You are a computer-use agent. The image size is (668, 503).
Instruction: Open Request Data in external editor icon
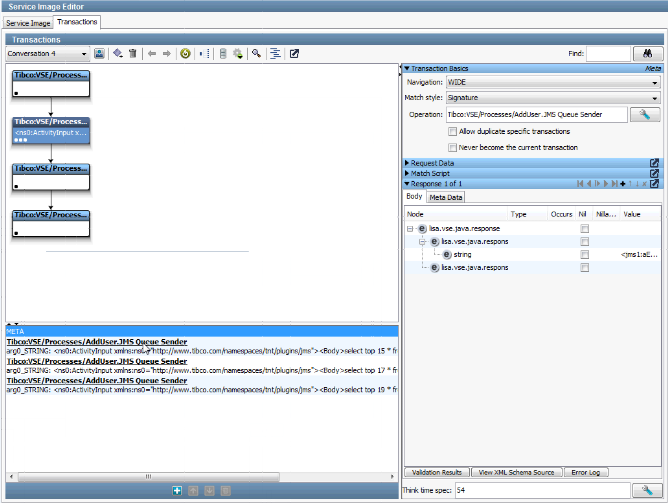[x=654, y=162]
